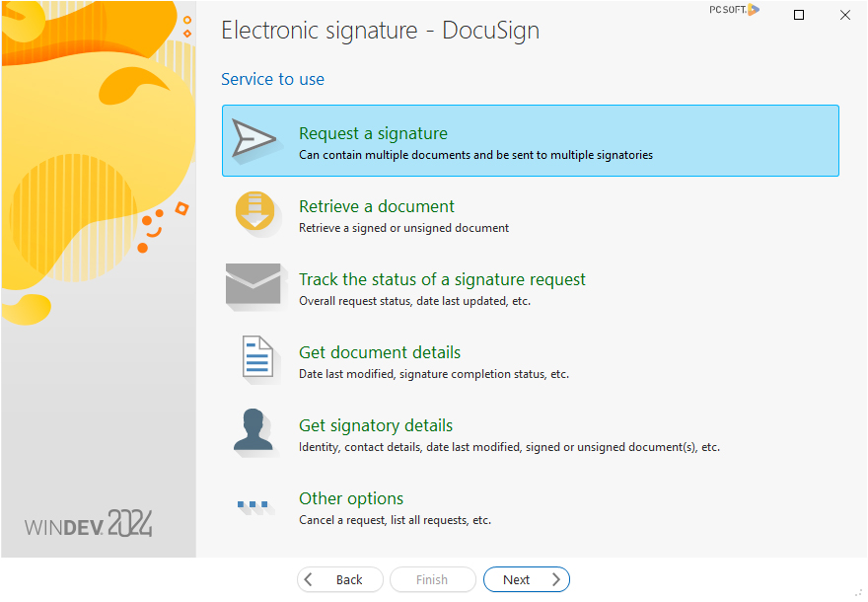Image resolution: width=868 pixels, height=602 pixels.
Task: Click 'Retrieve a signed or unsigned document' text
Action: click(x=403, y=228)
